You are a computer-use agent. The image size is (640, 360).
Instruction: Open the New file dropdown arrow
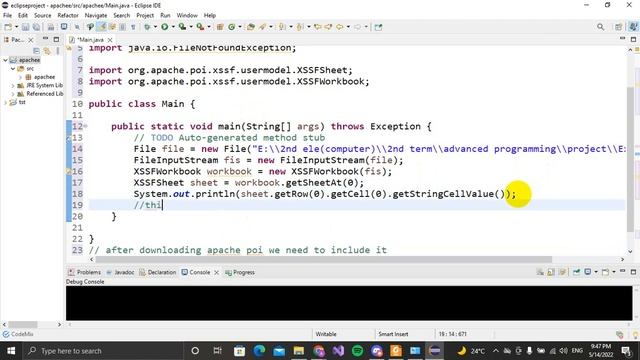(16, 27)
